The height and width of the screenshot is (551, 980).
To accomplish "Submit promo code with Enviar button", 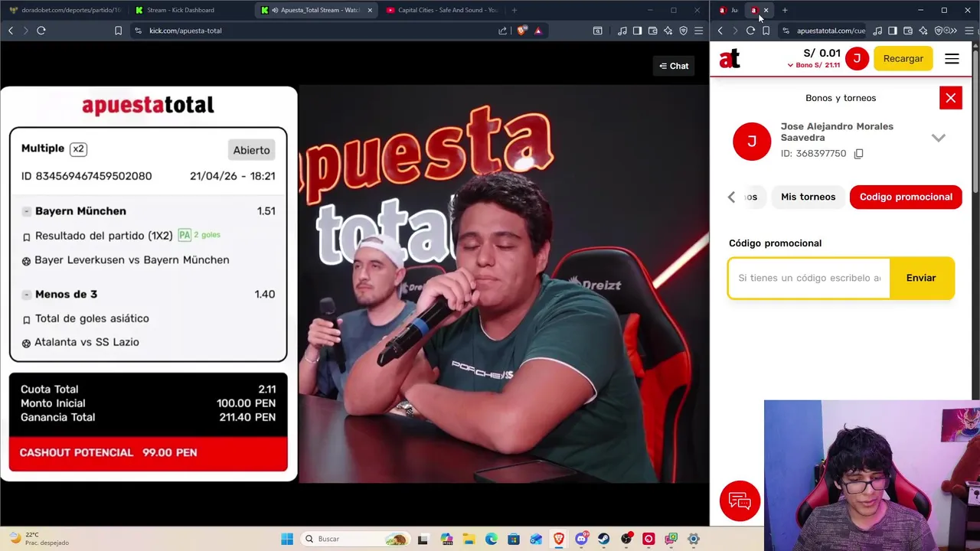I will (x=921, y=278).
